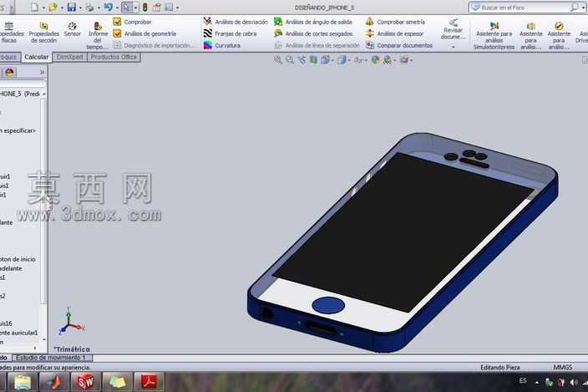588x392 pixels.
Task: Open Análisis de espesor
Action: 394,33
